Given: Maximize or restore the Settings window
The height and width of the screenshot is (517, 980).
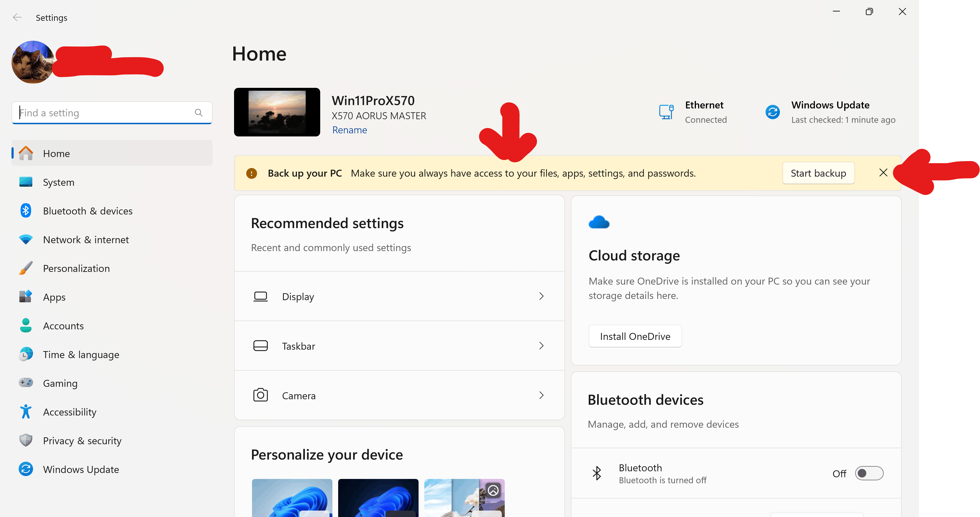Looking at the screenshot, I should (869, 12).
